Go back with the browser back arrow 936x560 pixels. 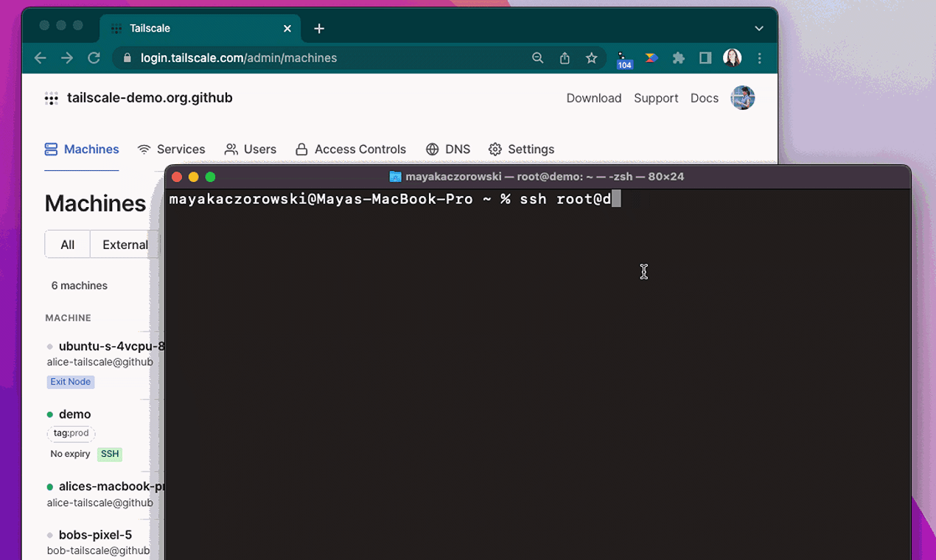pos(41,58)
